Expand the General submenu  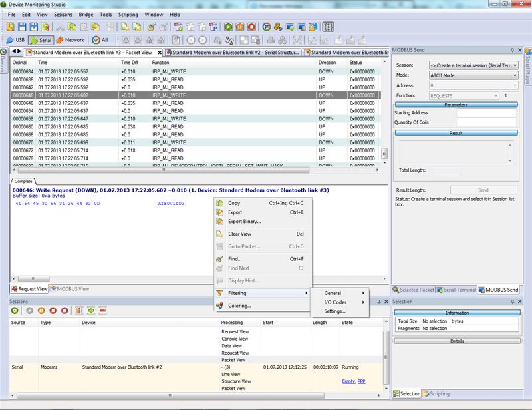(x=340, y=293)
